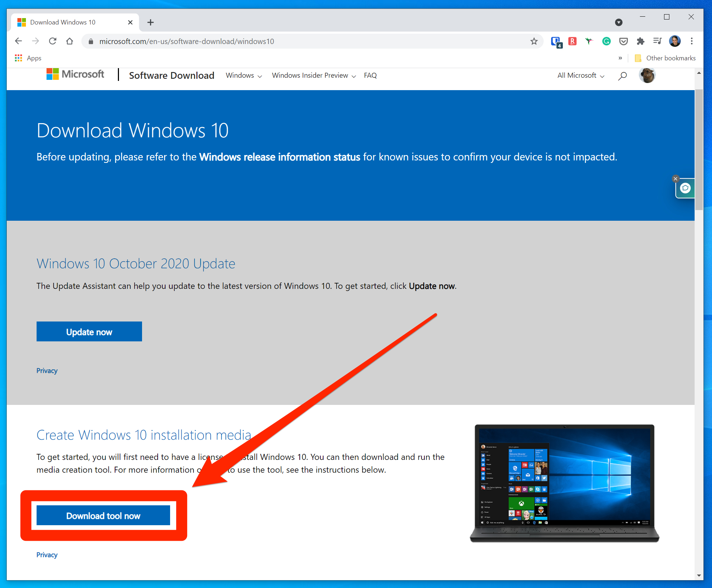Expand the Windows dropdown menu
Screen dimensions: 712x588
click(x=244, y=75)
